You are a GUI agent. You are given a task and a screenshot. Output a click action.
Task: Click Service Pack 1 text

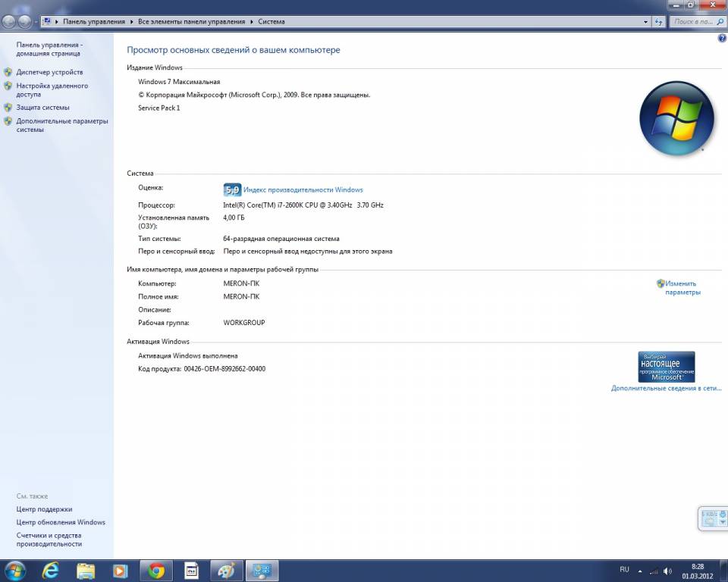158,108
